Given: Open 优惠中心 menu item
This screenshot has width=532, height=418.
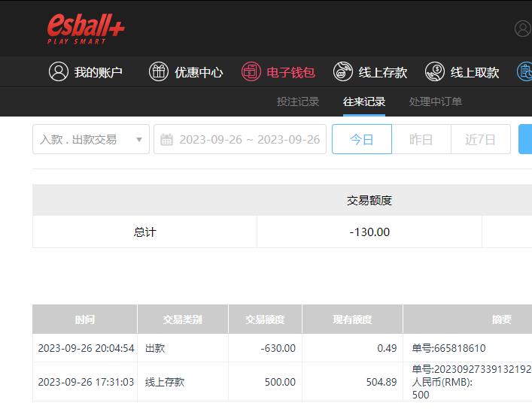Looking at the screenshot, I should tap(186, 72).
